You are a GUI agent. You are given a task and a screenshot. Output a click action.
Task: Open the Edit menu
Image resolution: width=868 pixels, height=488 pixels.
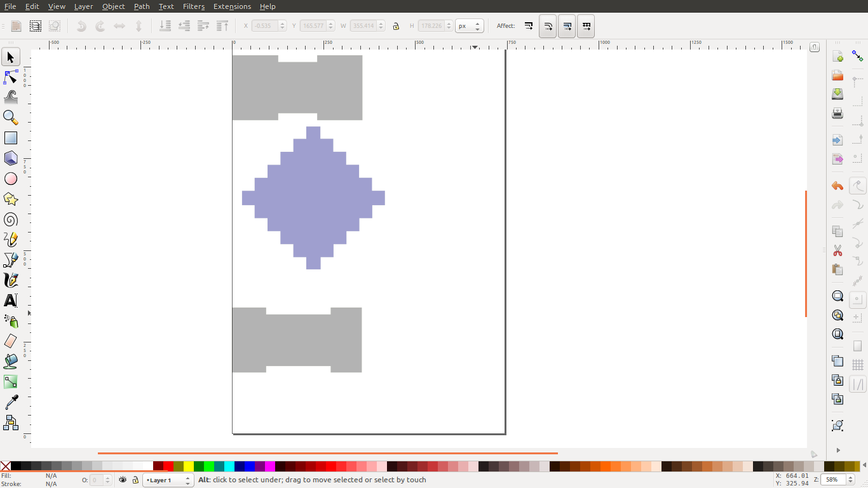point(32,6)
